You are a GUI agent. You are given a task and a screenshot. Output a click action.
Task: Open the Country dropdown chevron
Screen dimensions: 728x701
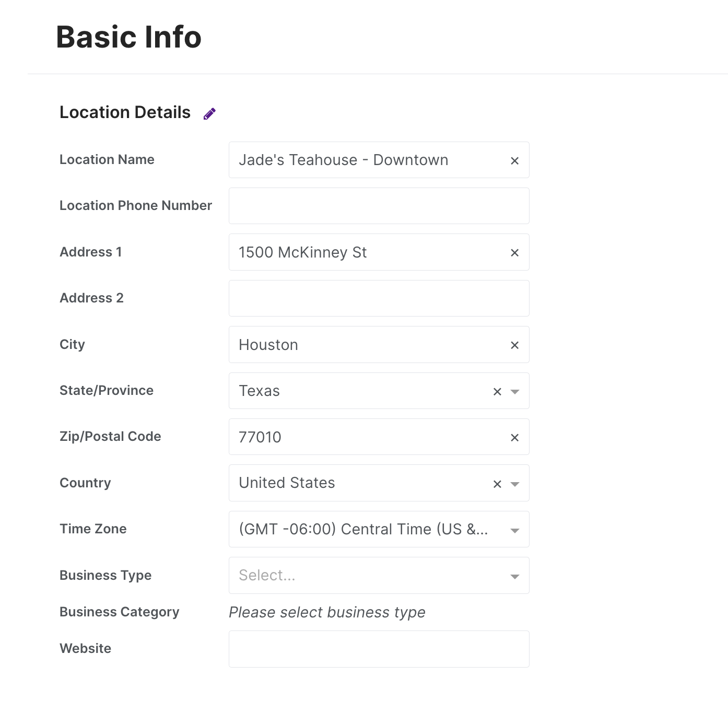pyautogui.click(x=515, y=483)
